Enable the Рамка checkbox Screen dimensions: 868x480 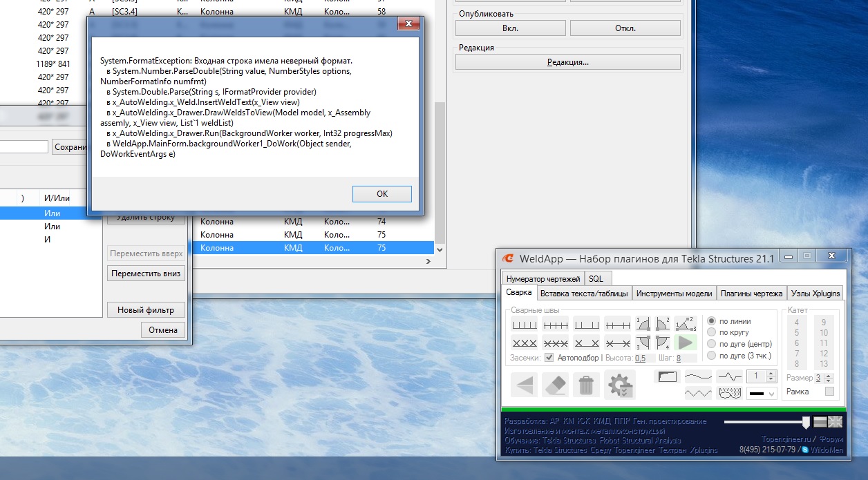pyautogui.click(x=829, y=392)
